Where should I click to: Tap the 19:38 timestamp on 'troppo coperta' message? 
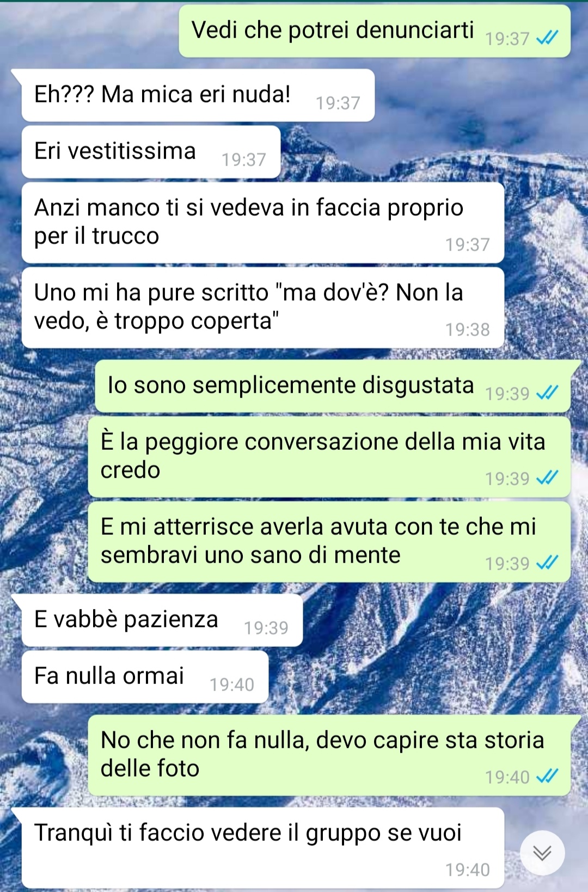click(x=468, y=329)
